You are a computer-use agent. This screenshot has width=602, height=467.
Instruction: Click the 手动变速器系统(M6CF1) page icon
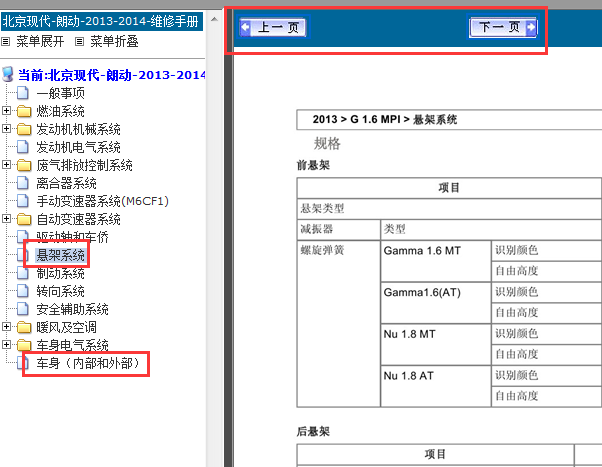[x=23, y=201]
